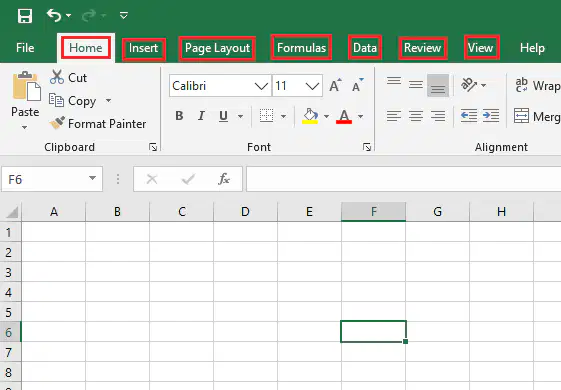Open the Formulas tab
Screen dimensions: 561x390
click(301, 47)
